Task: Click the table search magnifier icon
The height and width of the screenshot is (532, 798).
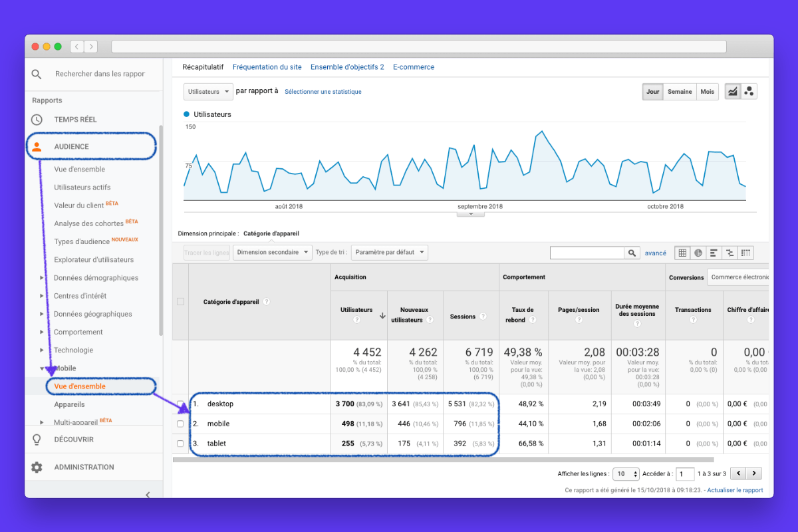Action: click(631, 253)
